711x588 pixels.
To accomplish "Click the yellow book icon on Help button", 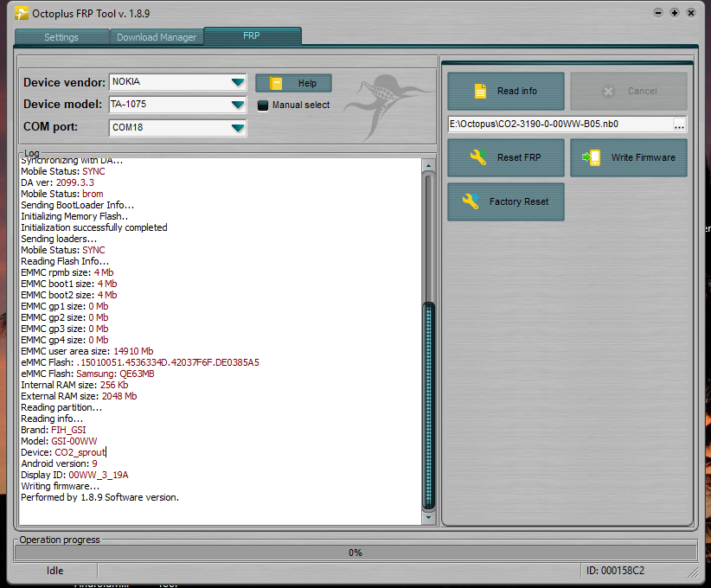I will (276, 83).
